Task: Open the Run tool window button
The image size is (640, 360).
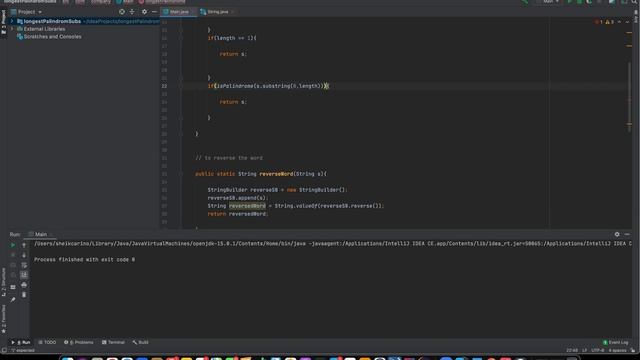Action: [21, 342]
